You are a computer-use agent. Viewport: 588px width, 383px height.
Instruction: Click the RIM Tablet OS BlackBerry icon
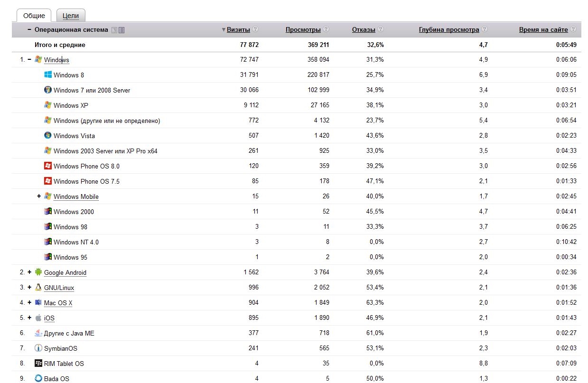38,363
